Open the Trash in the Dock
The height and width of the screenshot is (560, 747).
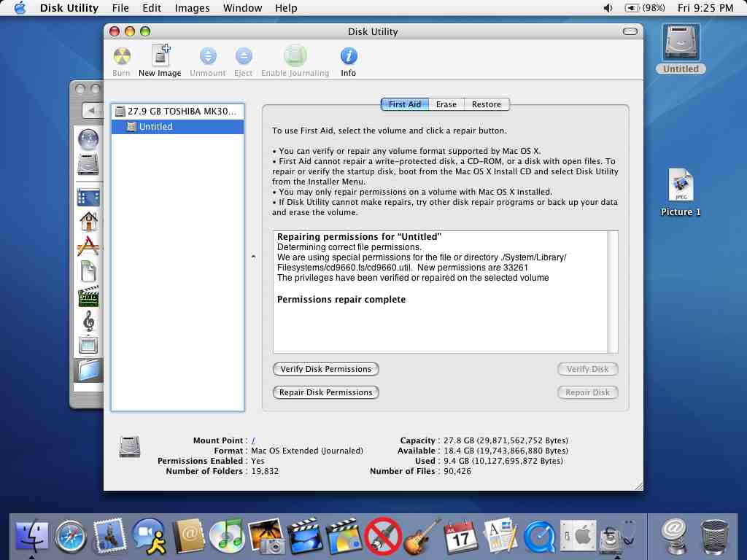715,537
